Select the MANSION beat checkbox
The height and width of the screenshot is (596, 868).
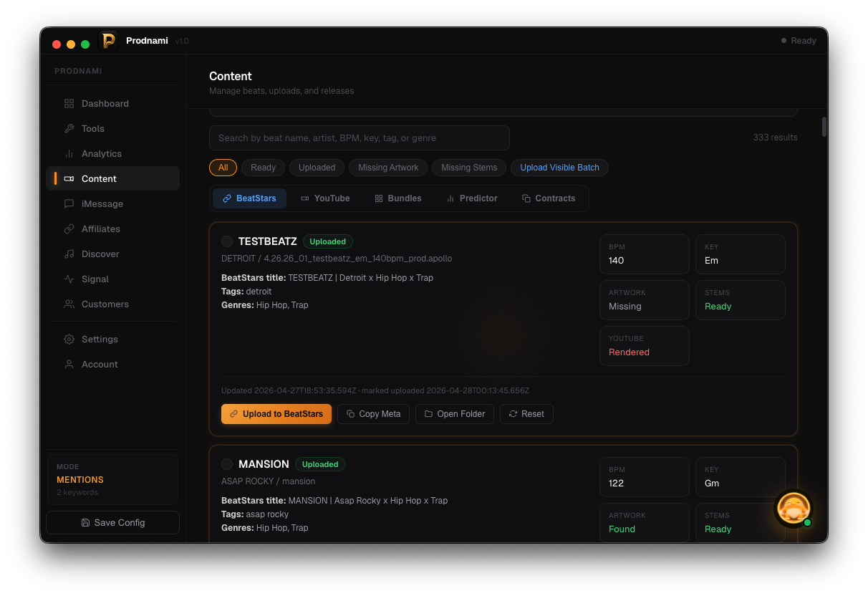(x=227, y=464)
